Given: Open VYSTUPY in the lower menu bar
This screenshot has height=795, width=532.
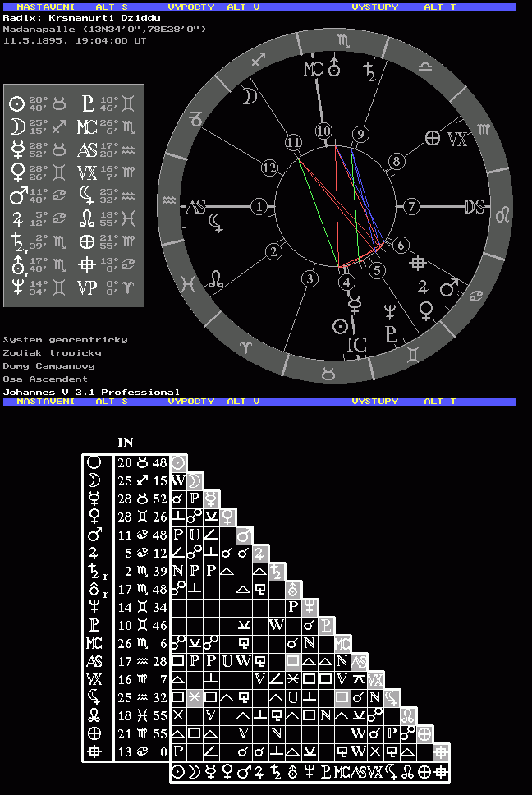Looking at the screenshot, I should (x=375, y=402).
